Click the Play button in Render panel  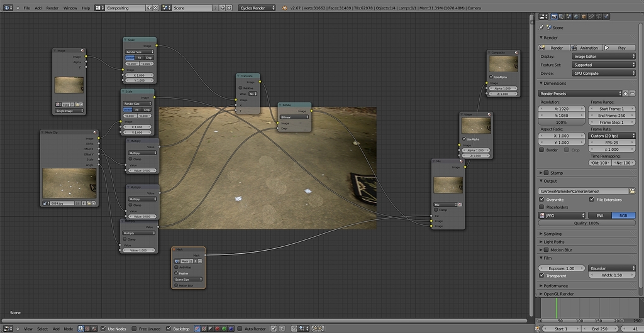click(619, 48)
